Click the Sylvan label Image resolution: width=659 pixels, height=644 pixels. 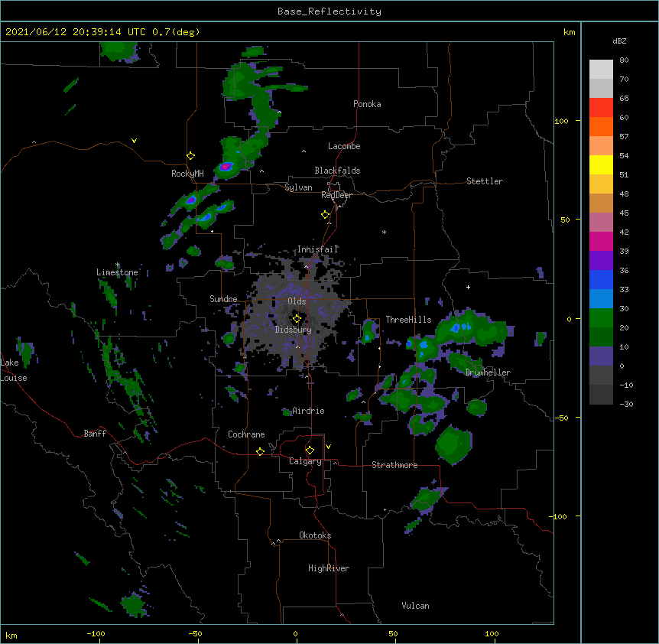coord(298,187)
